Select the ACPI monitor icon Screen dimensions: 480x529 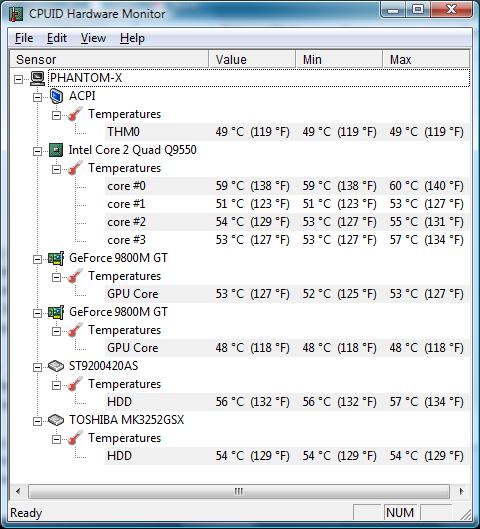[x=56, y=96]
